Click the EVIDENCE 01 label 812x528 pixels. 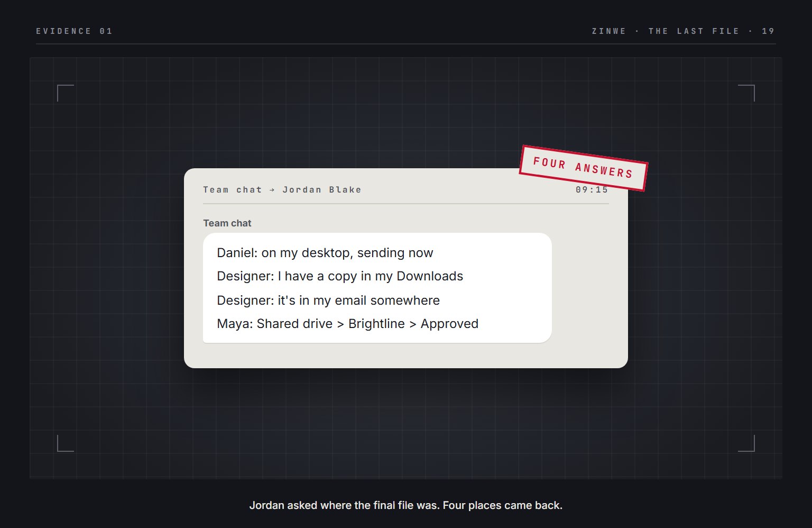click(x=74, y=31)
